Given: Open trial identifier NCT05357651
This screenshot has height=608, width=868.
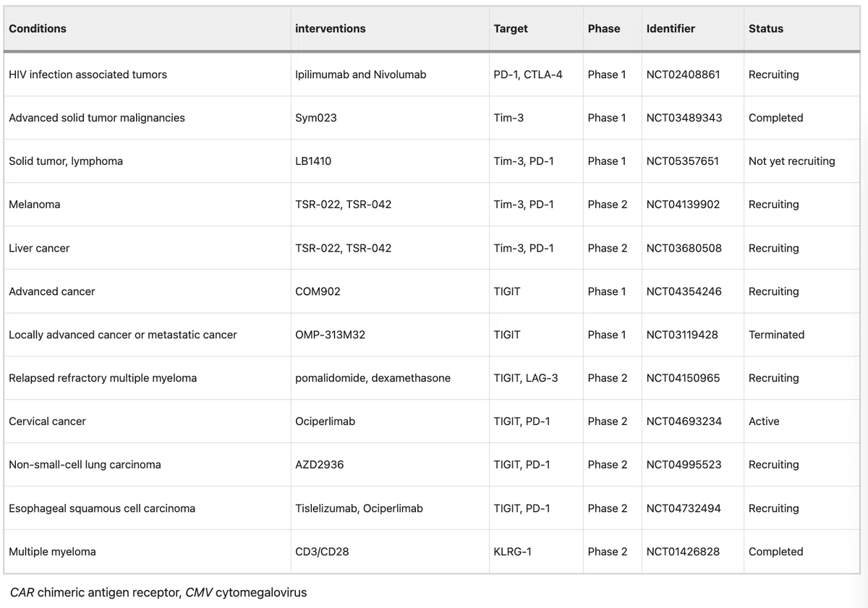Looking at the screenshot, I should point(683,161).
